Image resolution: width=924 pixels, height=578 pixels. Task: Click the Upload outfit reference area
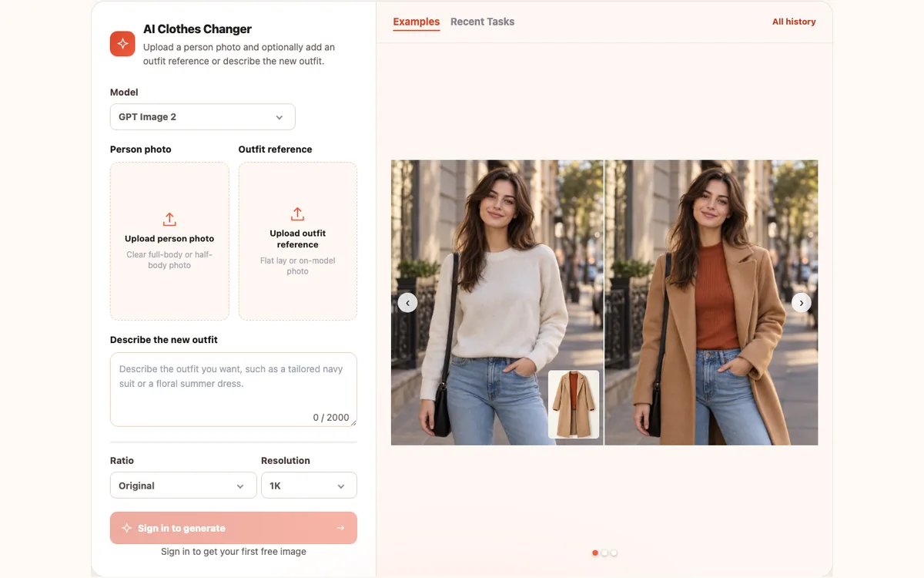point(298,241)
